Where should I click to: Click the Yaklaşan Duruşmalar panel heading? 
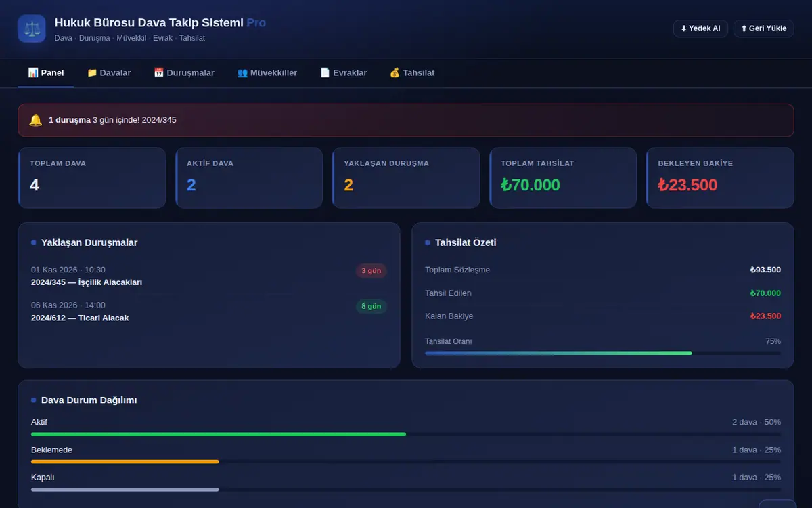[x=89, y=242]
